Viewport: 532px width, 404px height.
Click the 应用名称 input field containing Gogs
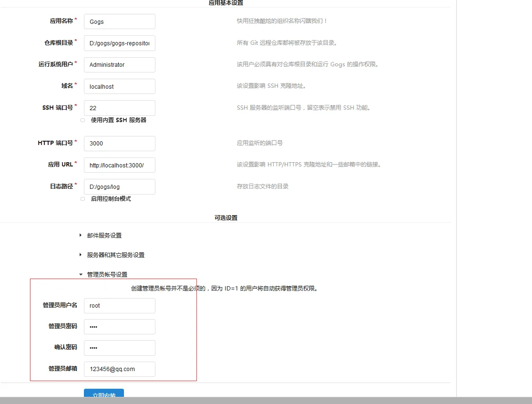click(x=120, y=21)
